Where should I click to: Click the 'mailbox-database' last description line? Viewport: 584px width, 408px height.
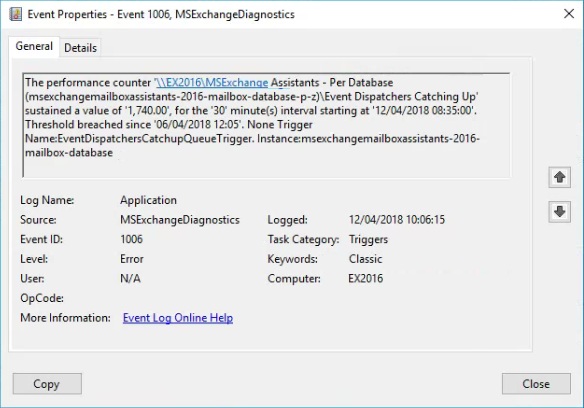click(69, 153)
